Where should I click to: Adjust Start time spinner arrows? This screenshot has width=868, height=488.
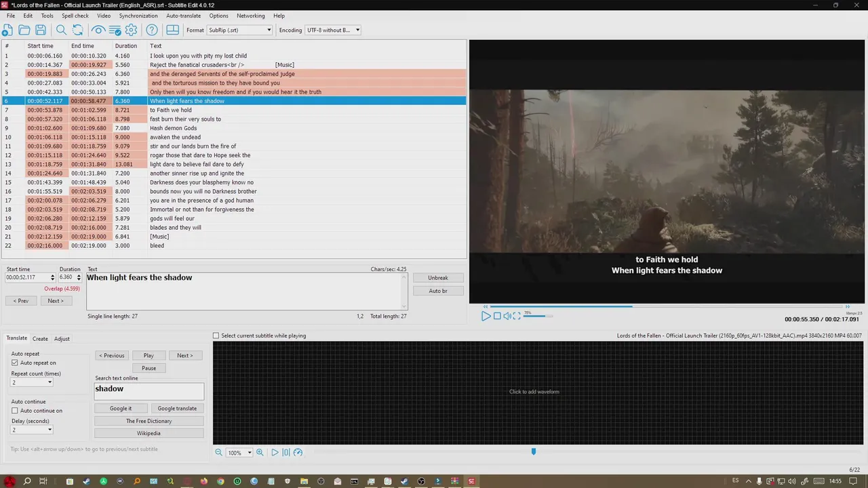[x=52, y=277]
